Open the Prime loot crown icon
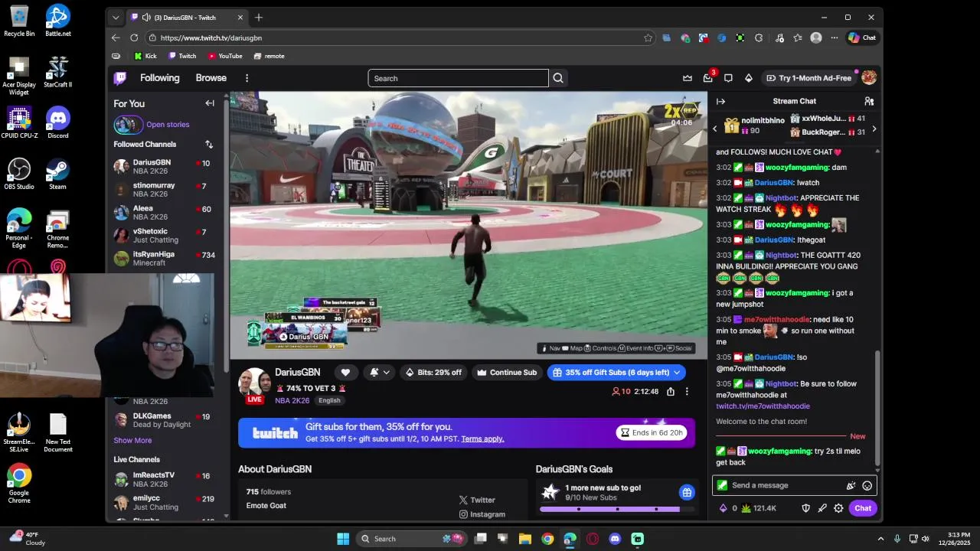The image size is (980, 551). (x=688, y=78)
